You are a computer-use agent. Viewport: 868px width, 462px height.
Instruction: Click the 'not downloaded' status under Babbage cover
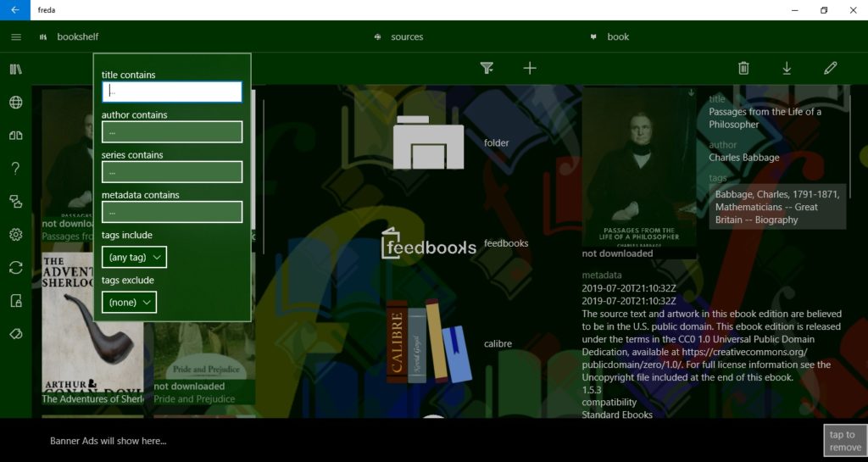click(x=617, y=253)
